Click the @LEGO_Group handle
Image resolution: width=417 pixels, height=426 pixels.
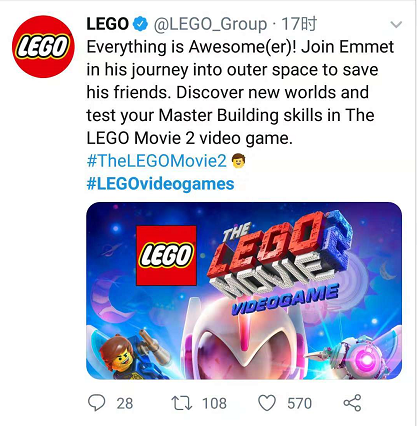click(210, 24)
